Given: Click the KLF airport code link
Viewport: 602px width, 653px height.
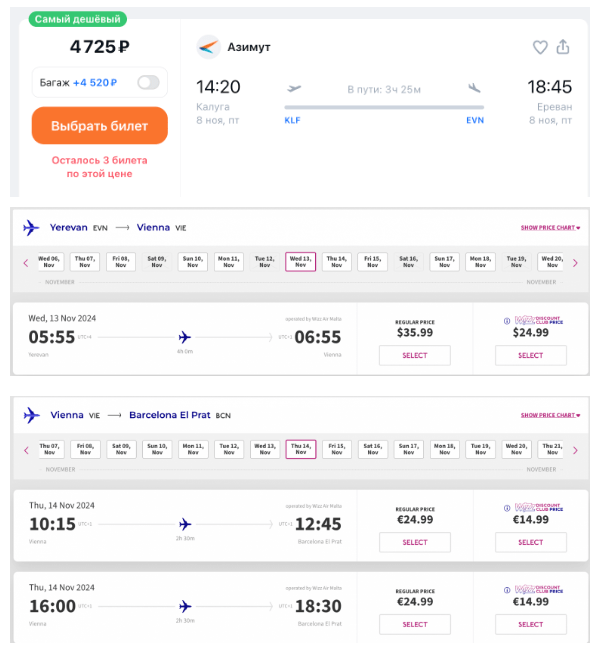Looking at the screenshot, I should click(292, 120).
